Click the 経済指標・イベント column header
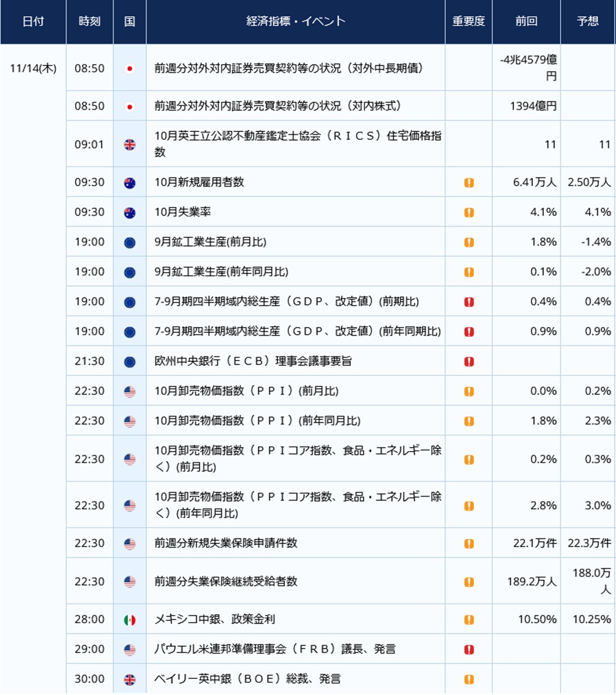616x695 pixels. 296,21
